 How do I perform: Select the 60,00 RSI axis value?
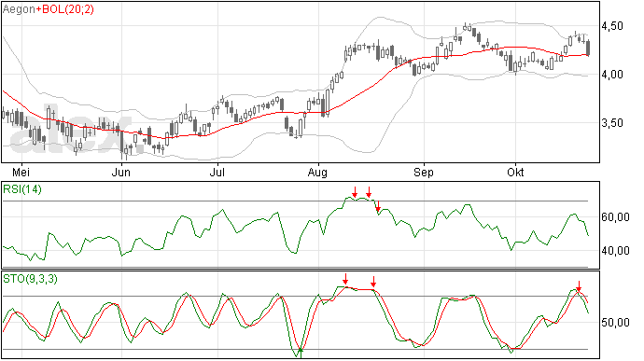click(x=615, y=217)
